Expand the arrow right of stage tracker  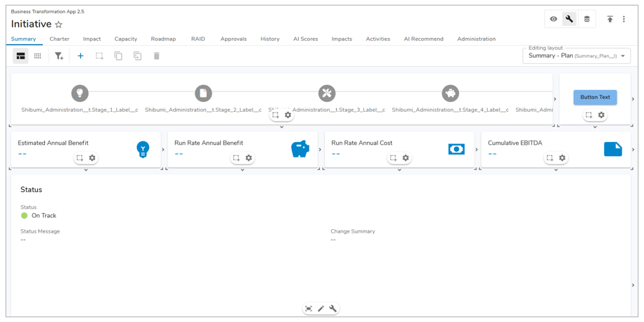[555, 99]
